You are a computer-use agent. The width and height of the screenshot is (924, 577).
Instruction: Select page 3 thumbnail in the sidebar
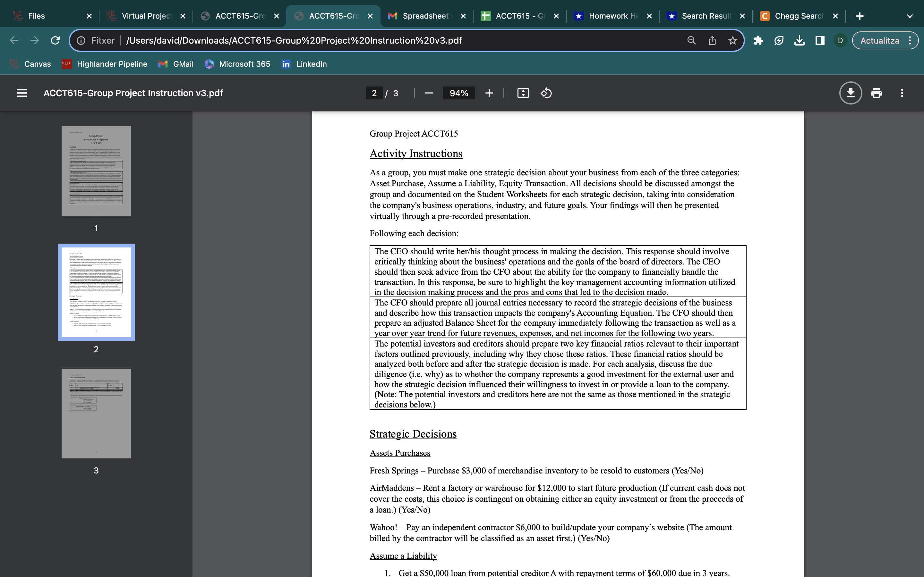[96, 413]
